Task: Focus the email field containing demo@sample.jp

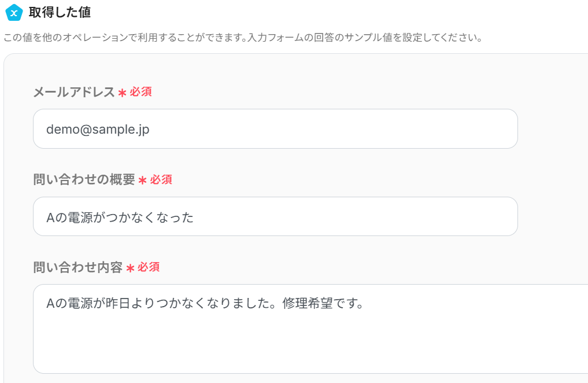Action: tap(275, 129)
